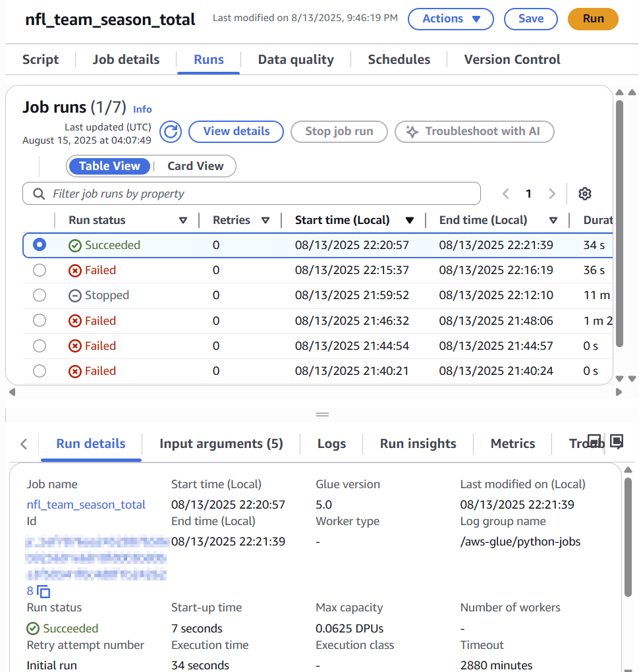Screen dimensions: 639x672
Task: Open the Actions dropdown menu
Action: click(451, 19)
